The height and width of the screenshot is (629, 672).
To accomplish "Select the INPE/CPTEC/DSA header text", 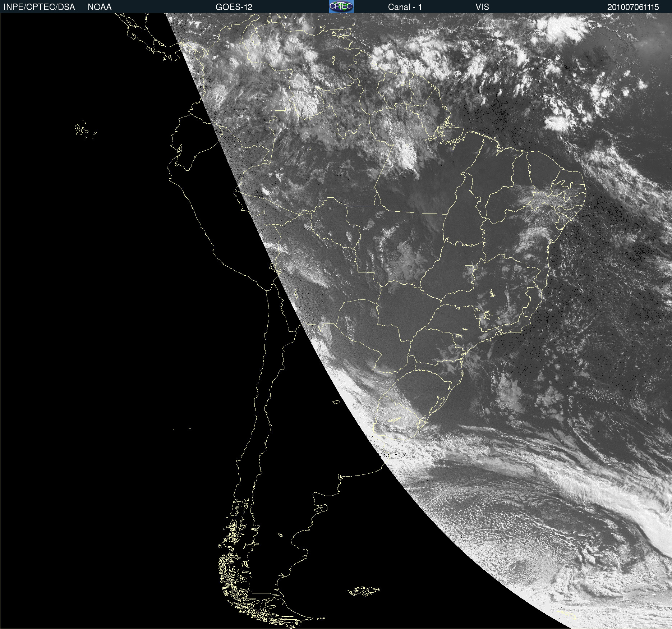I will click(x=39, y=7).
